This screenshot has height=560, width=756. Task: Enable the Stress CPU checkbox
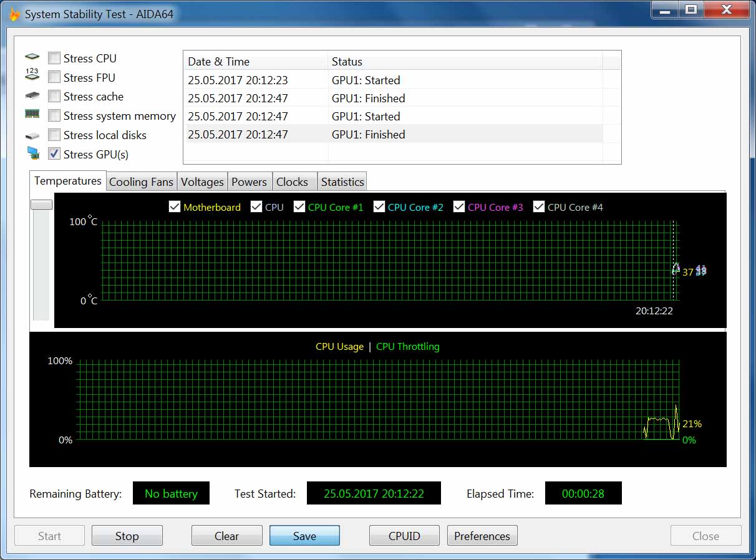click(54, 58)
